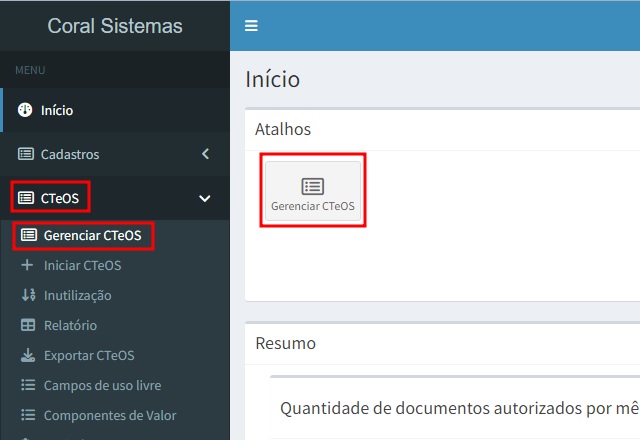Expand the Cadastros submenu chevron
Screen dimensions: 640x440
205,154
